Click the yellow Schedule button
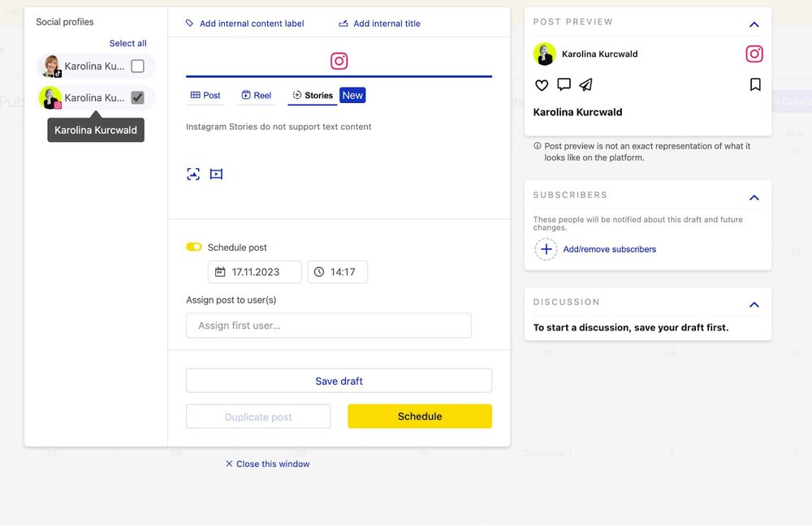This screenshot has width=812, height=526. tap(420, 416)
